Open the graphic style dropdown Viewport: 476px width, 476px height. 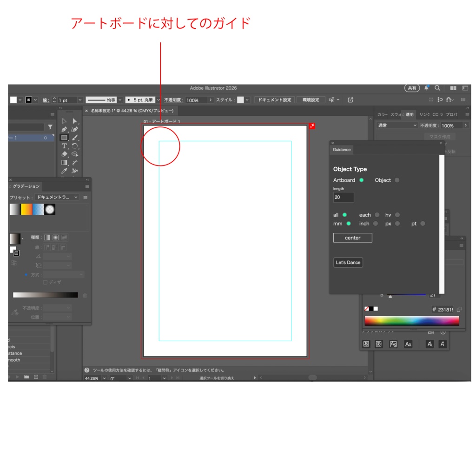(x=247, y=100)
